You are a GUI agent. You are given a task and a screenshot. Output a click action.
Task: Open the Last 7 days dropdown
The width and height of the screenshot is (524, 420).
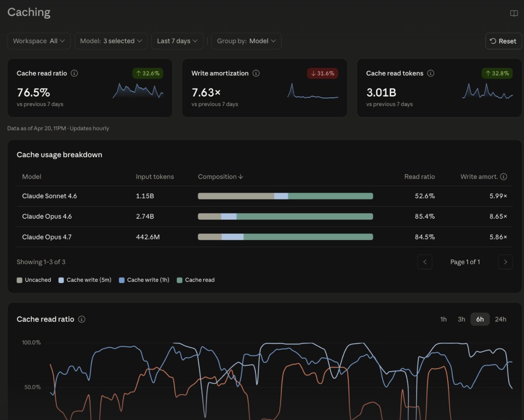(177, 41)
